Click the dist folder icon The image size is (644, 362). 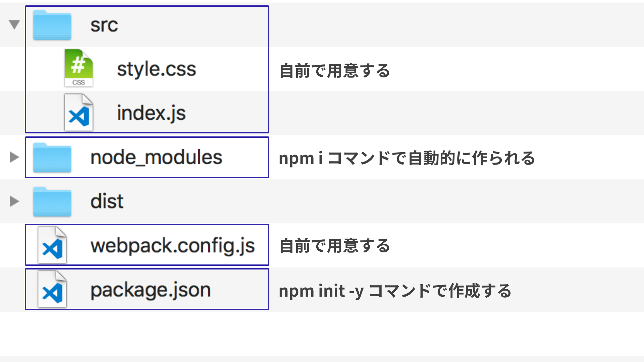[x=52, y=202]
